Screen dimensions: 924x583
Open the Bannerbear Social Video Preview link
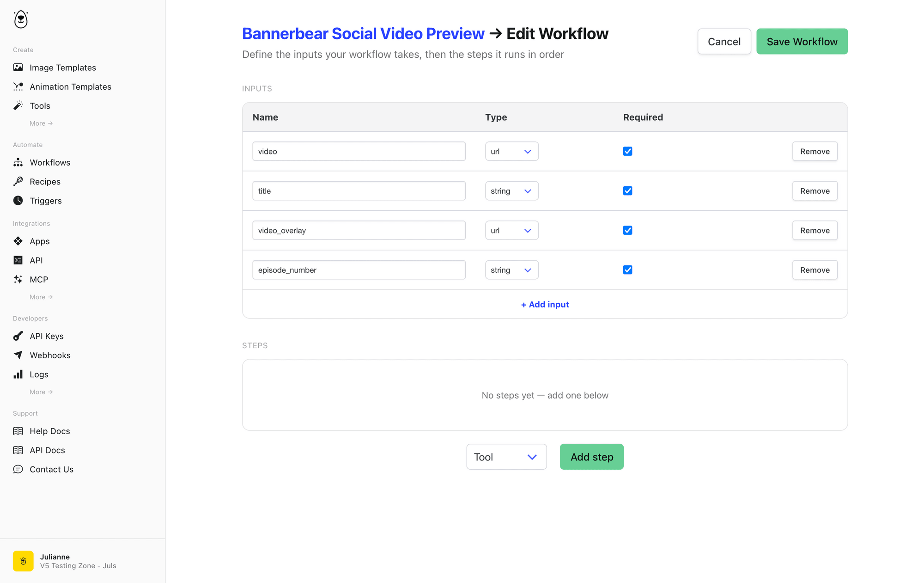(x=363, y=33)
